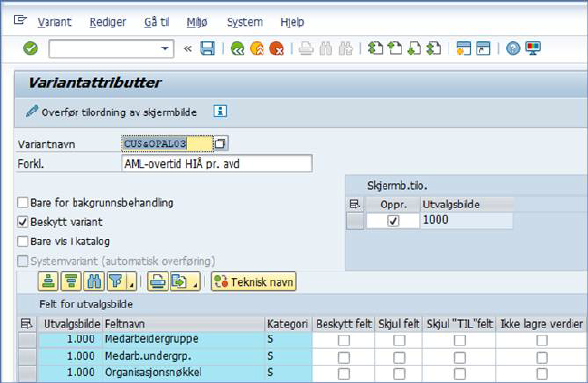Enable Bare for bakgrunnsbehandling checkbox
Screen dimensions: 588x383
[23, 203]
